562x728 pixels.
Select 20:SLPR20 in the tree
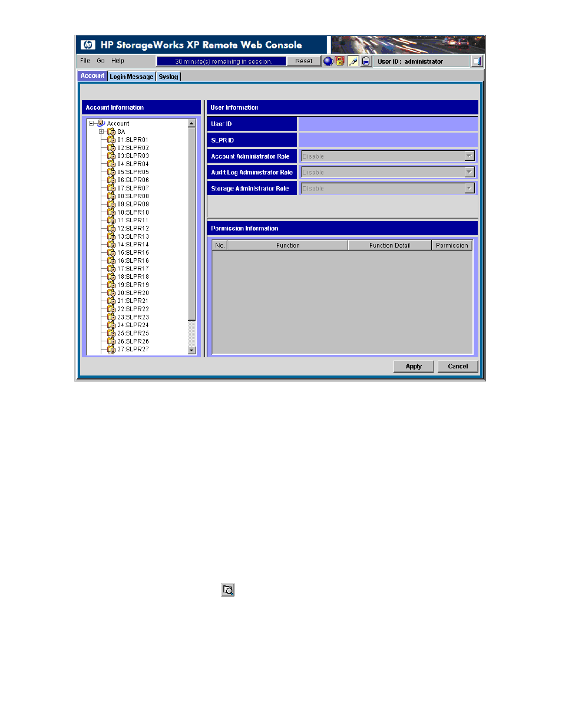click(x=133, y=293)
